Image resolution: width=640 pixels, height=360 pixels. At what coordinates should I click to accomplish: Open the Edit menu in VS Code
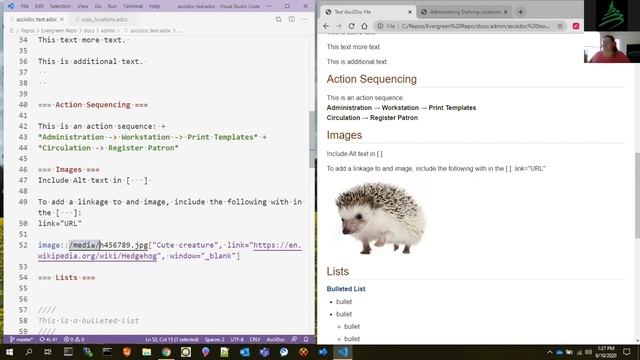point(39,6)
